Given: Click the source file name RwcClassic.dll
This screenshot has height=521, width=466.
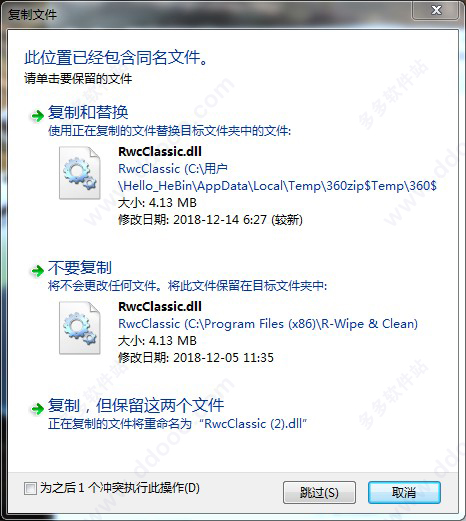Looking at the screenshot, I should 160,152.
